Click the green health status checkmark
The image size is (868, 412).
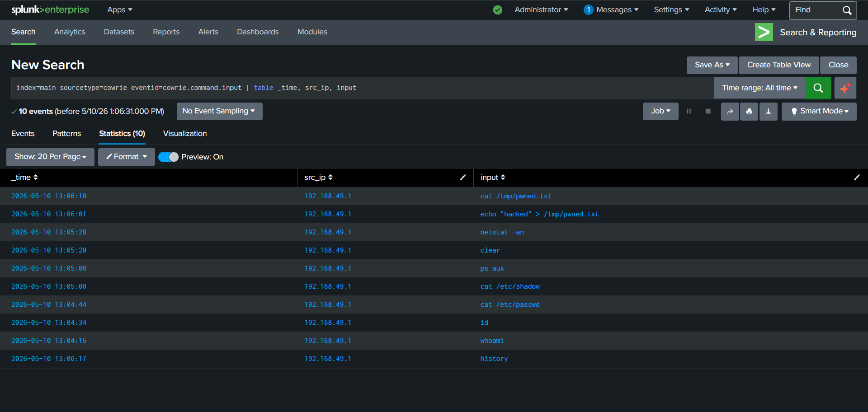coord(497,10)
